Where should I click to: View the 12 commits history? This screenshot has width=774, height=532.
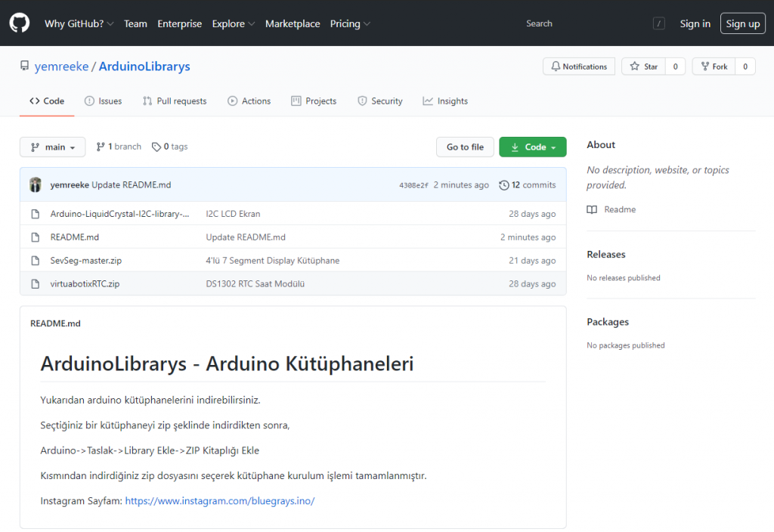527,185
